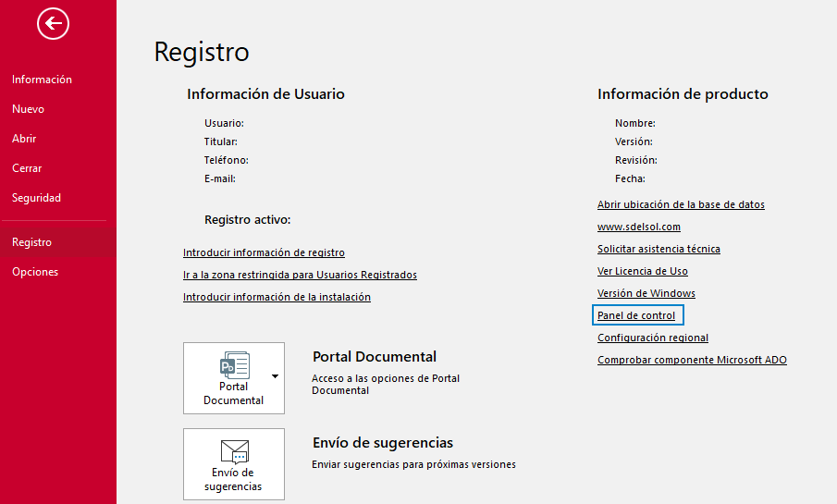Select the Registro sidebar item

coord(31,242)
